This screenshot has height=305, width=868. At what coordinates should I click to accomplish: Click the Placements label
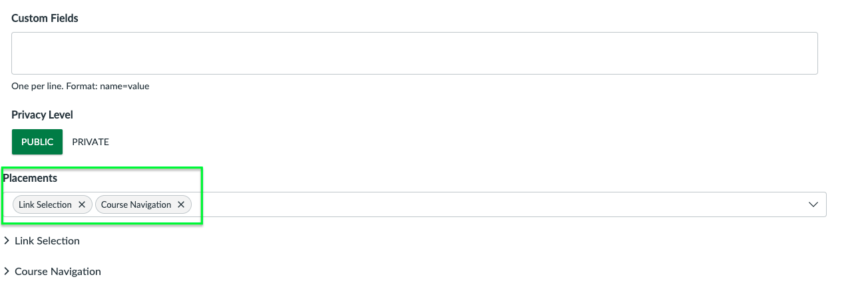(30, 178)
